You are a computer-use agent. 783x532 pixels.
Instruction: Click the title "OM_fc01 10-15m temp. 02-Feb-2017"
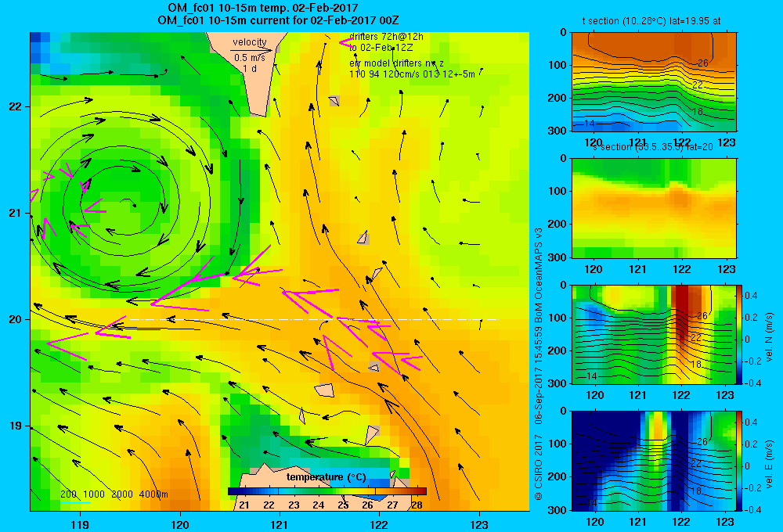(262, 9)
